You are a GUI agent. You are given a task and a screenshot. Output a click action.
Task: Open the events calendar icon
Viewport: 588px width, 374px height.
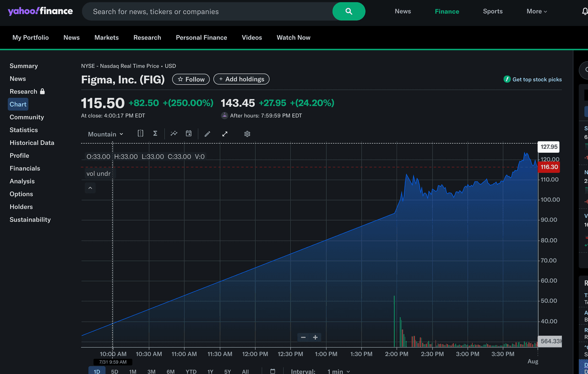(x=189, y=134)
